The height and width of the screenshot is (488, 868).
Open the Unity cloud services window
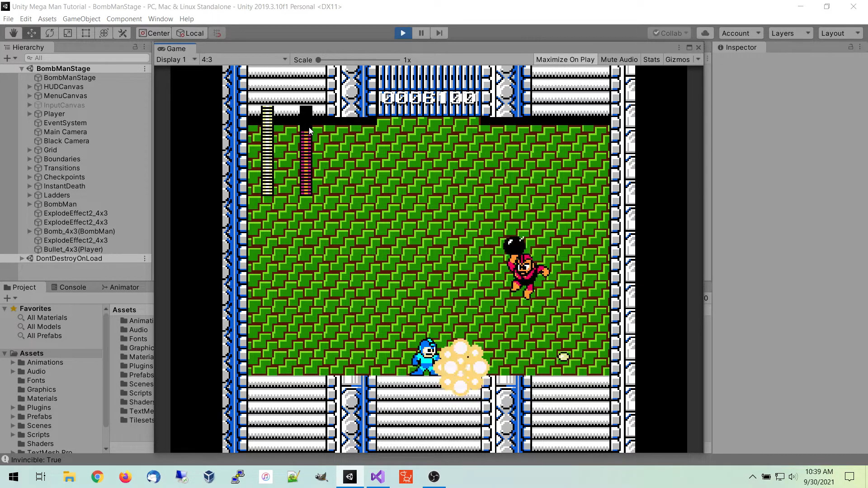click(x=705, y=33)
